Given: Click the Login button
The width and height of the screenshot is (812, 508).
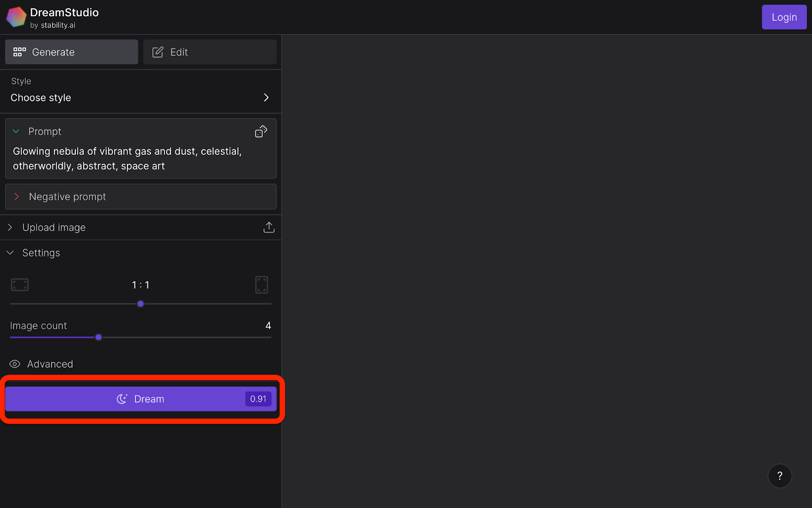Looking at the screenshot, I should tap(784, 17).
